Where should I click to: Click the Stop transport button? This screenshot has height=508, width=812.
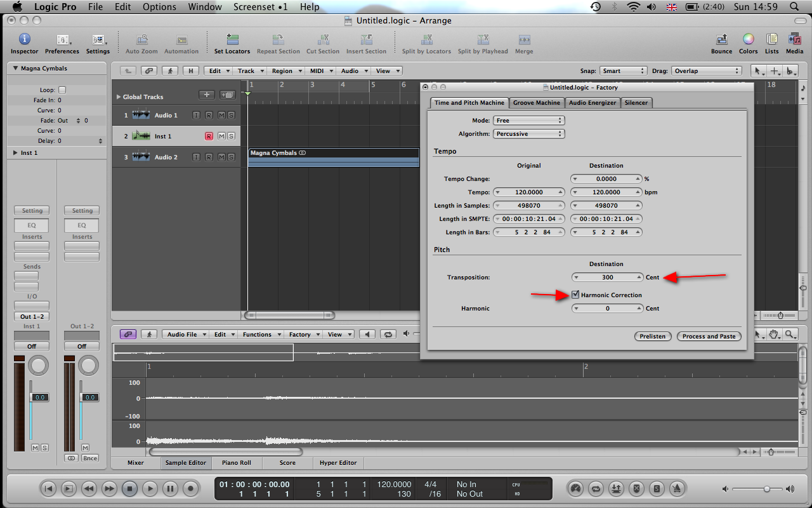click(130, 488)
